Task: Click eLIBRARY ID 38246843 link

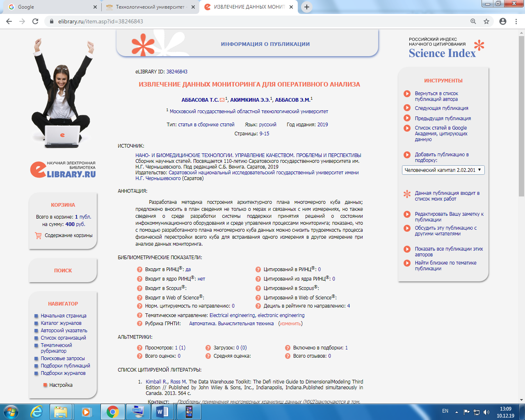Action: [177, 72]
